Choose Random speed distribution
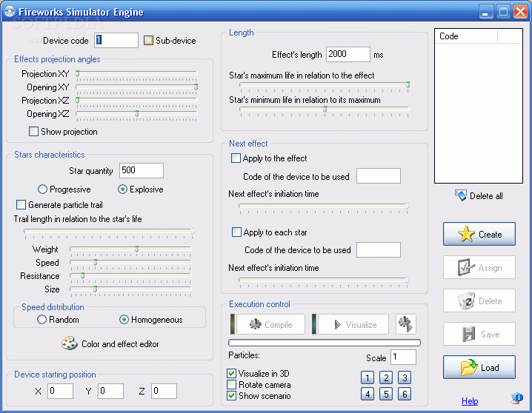The width and height of the screenshot is (532, 413). click(x=41, y=320)
